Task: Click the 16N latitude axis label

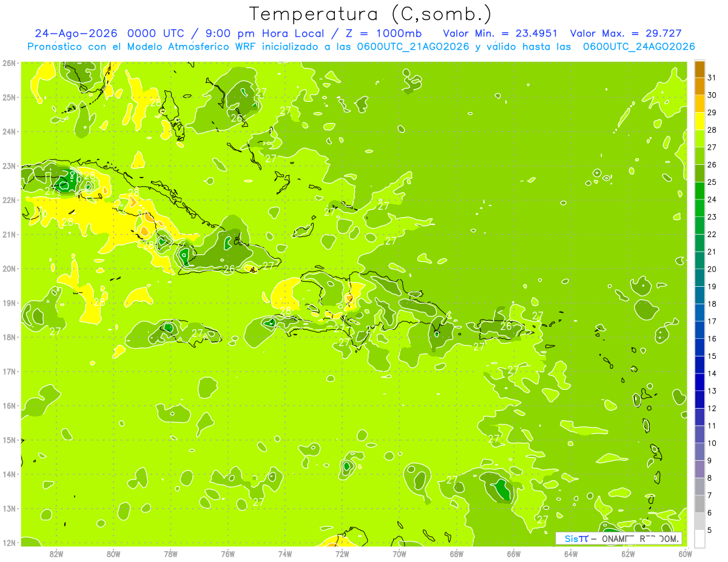Action: pyautogui.click(x=9, y=406)
